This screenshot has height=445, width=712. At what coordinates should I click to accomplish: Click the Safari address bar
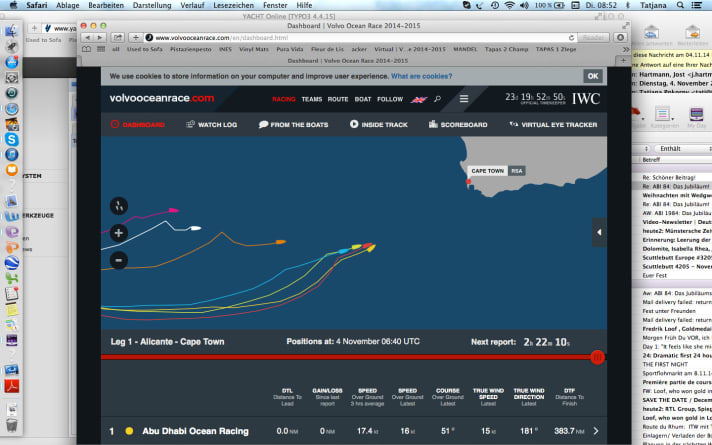pyautogui.click(x=360, y=38)
